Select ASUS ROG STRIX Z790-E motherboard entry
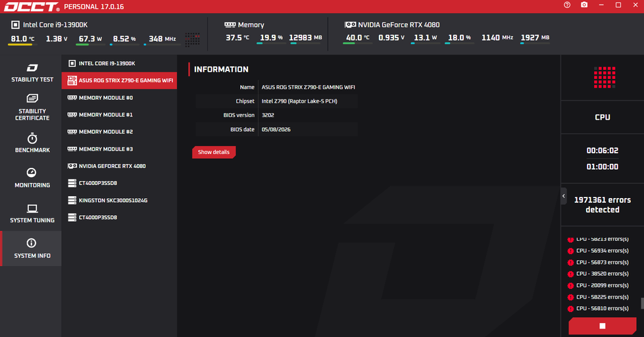The width and height of the screenshot is (644, 337). click(119, 80)
